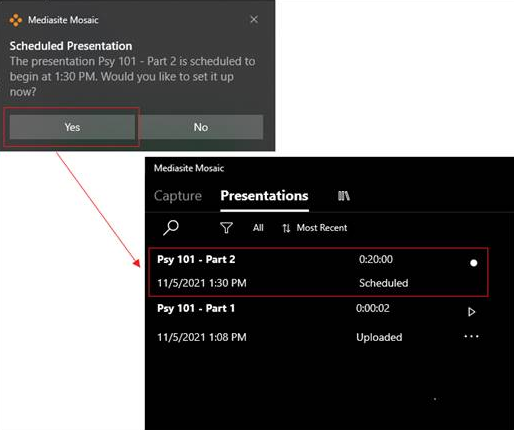Image resolution: width=514 pixels, height=430 pixels.
Task: Click Yes to set up the presentation
Action: pos(72,127)
